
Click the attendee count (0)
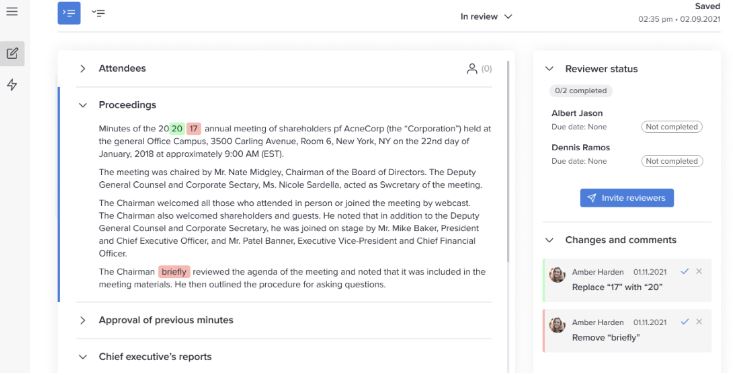486,69
